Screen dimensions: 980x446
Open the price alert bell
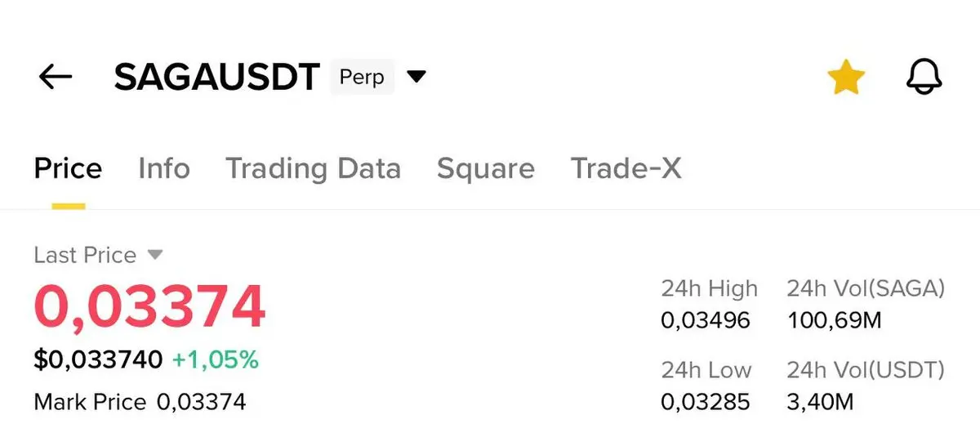924,77
